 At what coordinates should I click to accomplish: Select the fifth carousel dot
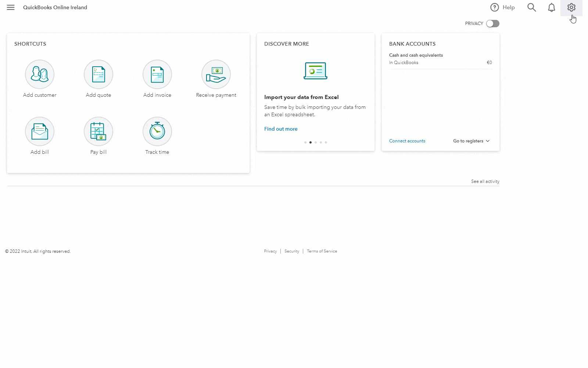[326, 142]
